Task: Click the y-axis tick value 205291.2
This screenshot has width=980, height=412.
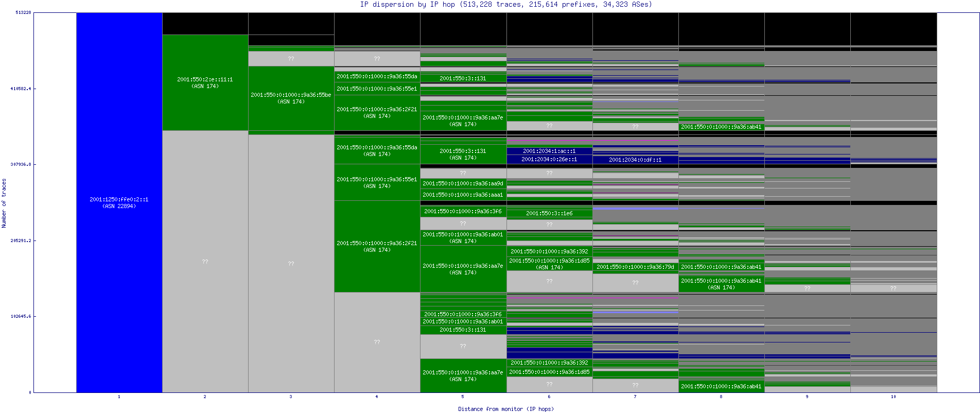Action: coord(21,241)
